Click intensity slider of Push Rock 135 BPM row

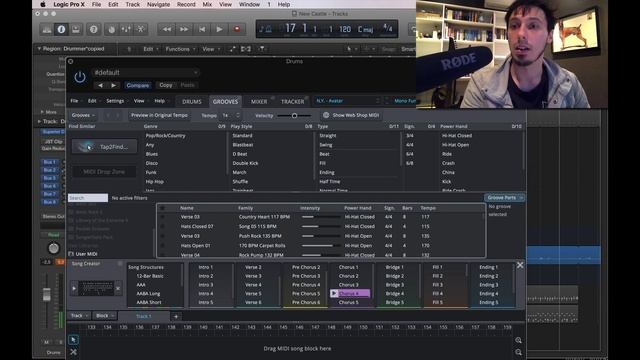coord(321,236)
